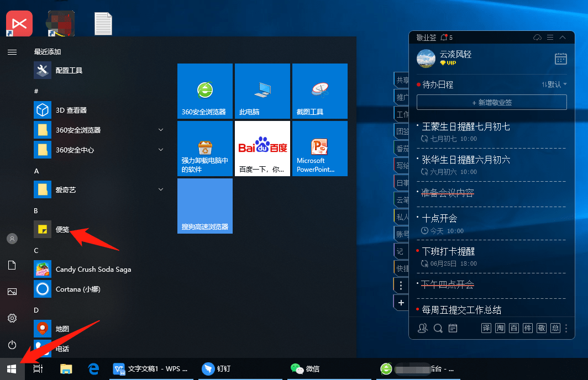Launch the 截图工具 tile
Screen dimensions: 588x380
pos(319,91)
